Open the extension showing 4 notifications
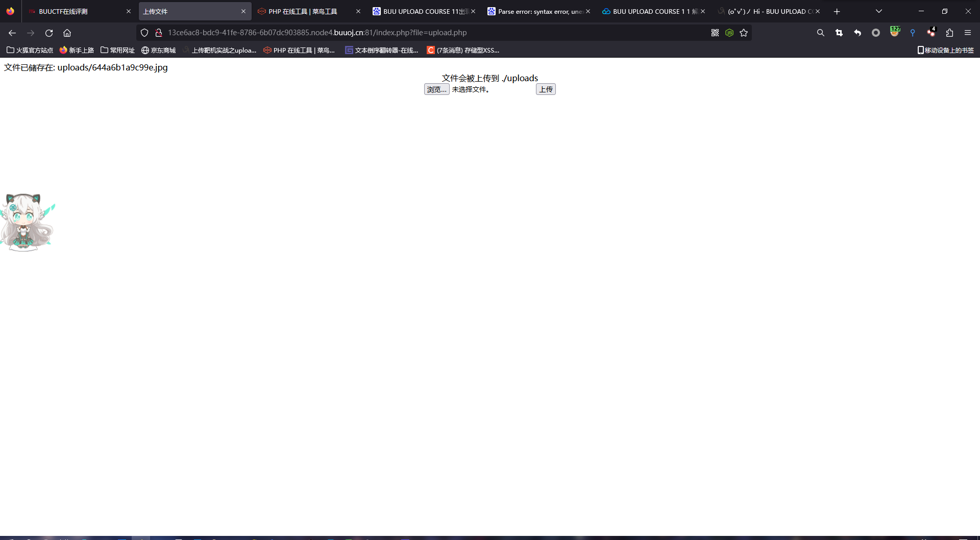The width and height of the screenshot is (980, 540). tap(930, 33)
